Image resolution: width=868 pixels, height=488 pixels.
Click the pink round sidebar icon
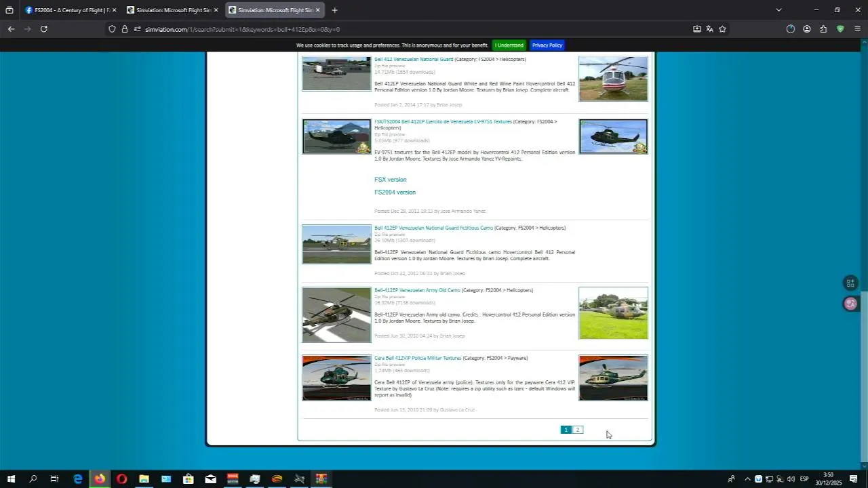coord(850,304)
